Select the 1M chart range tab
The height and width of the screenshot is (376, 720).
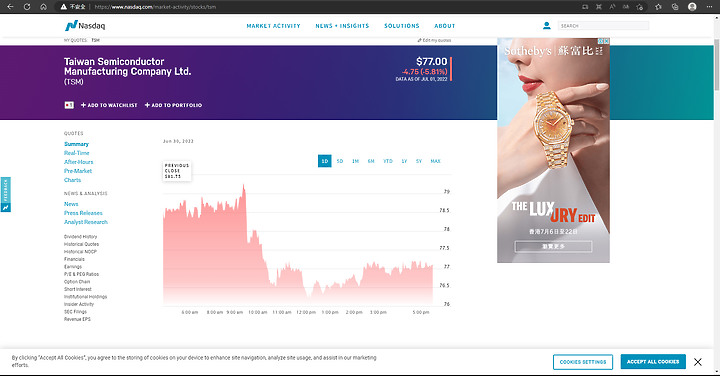click(x=355, y=161)
